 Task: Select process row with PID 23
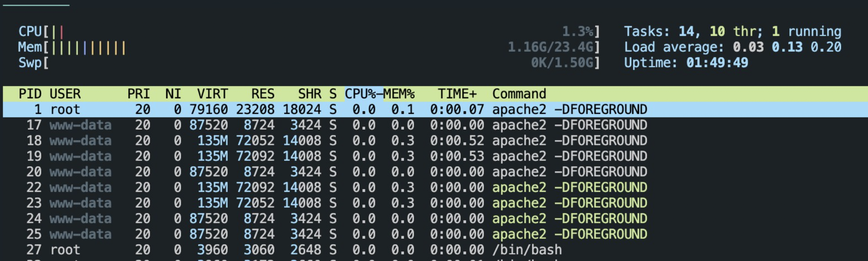435,203
